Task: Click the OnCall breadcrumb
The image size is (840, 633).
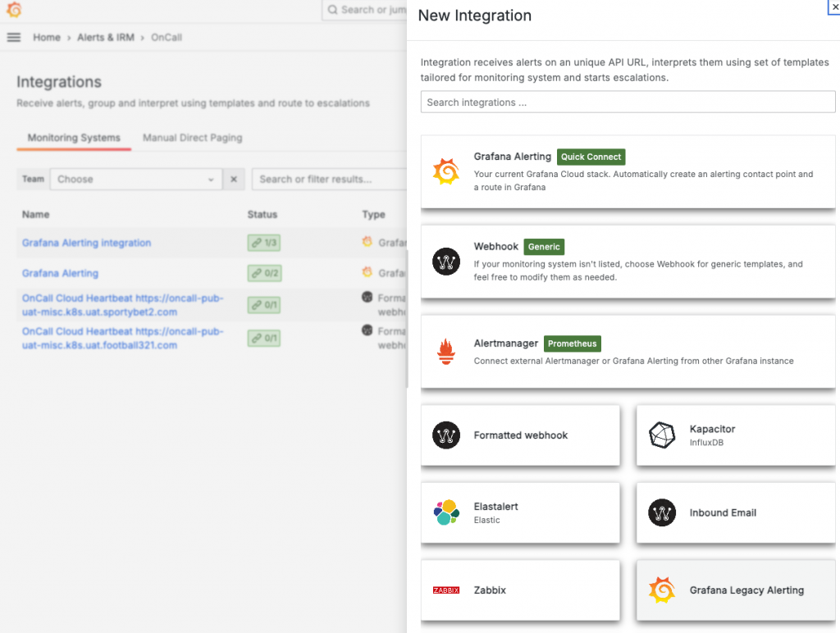Action: [x=166, y=38]
